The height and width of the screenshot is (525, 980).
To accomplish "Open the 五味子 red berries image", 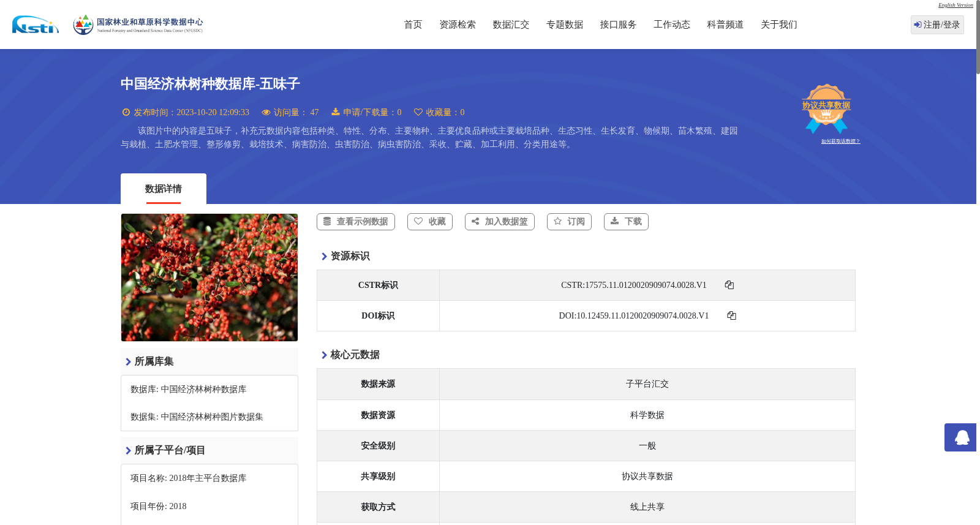I will 209,278.
